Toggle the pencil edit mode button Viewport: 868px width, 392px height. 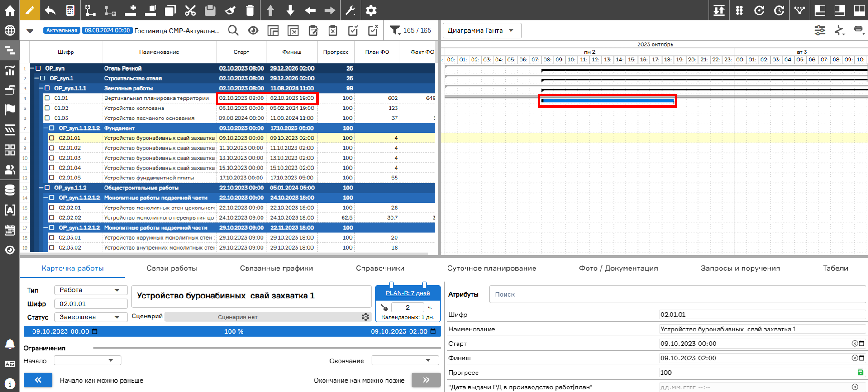[x=29, y=10]
